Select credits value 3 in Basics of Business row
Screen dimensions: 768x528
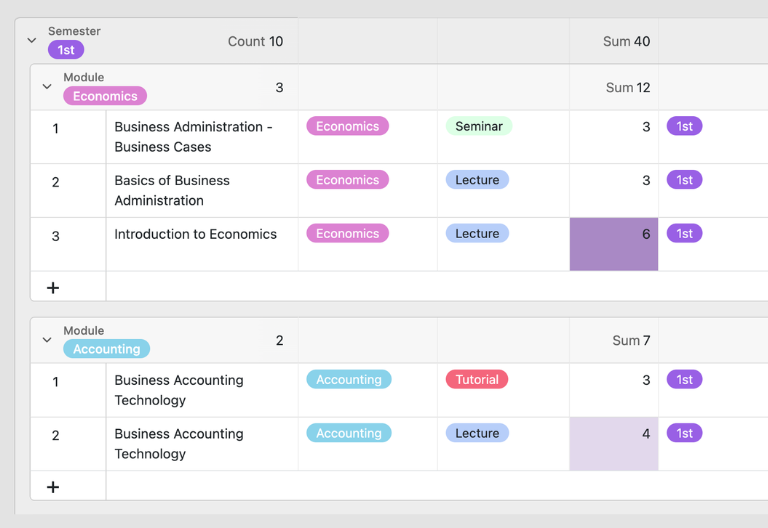point(646,181)
